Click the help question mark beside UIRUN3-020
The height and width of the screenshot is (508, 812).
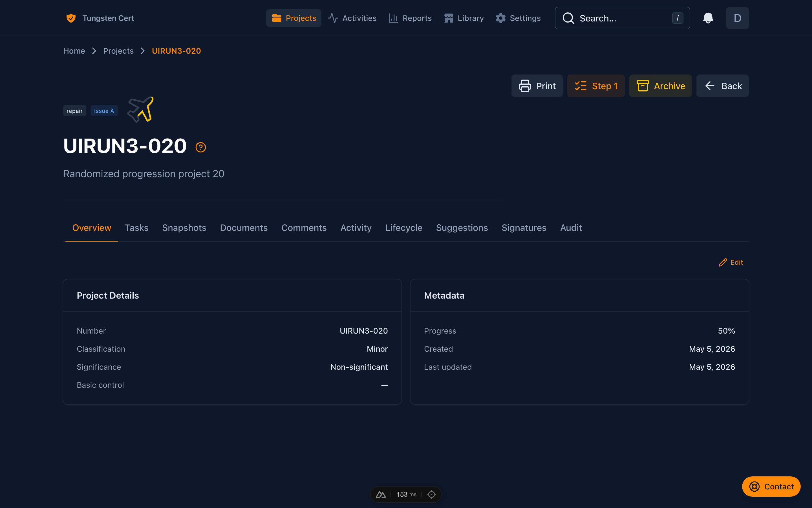coord(201,147)
